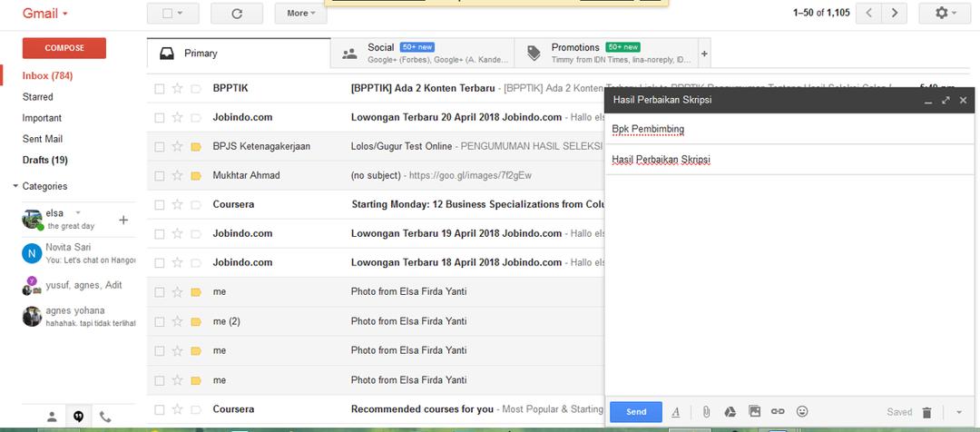The image size is (980, 432).
Task: Tick the checkbox for me (2) email
Action: pos(160,321)
